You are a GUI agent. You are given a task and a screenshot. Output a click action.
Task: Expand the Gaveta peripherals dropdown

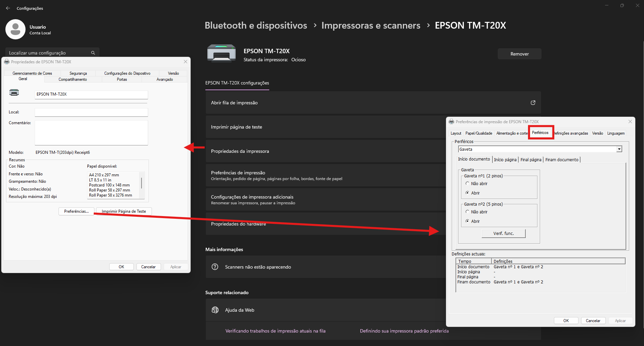619,149
